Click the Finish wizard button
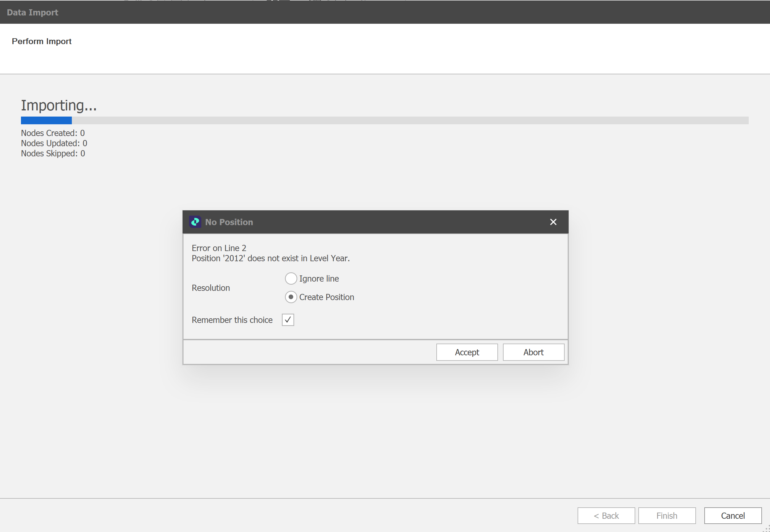Viewport: 770px width, 532px height. pyautogui.click(x=667, y=515)
